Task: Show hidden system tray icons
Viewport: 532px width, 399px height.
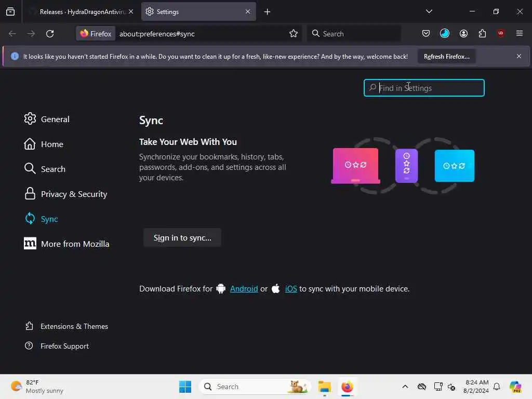Action: pos(405,387)
